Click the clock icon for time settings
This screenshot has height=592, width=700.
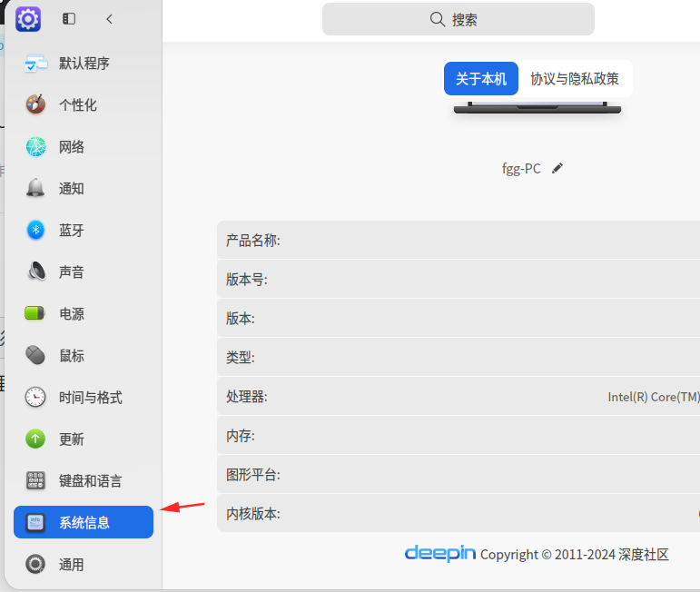coord(35,398)
